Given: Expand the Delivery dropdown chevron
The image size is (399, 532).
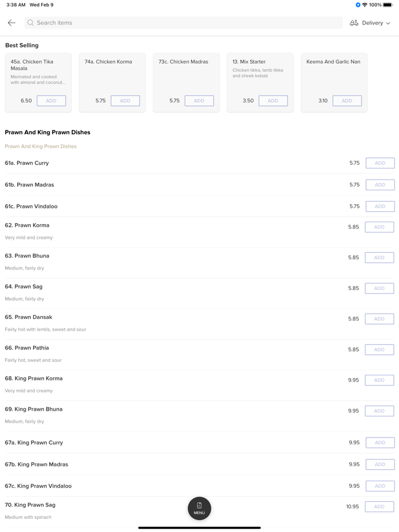Looking at the screenshot, I should pos(389,23).
